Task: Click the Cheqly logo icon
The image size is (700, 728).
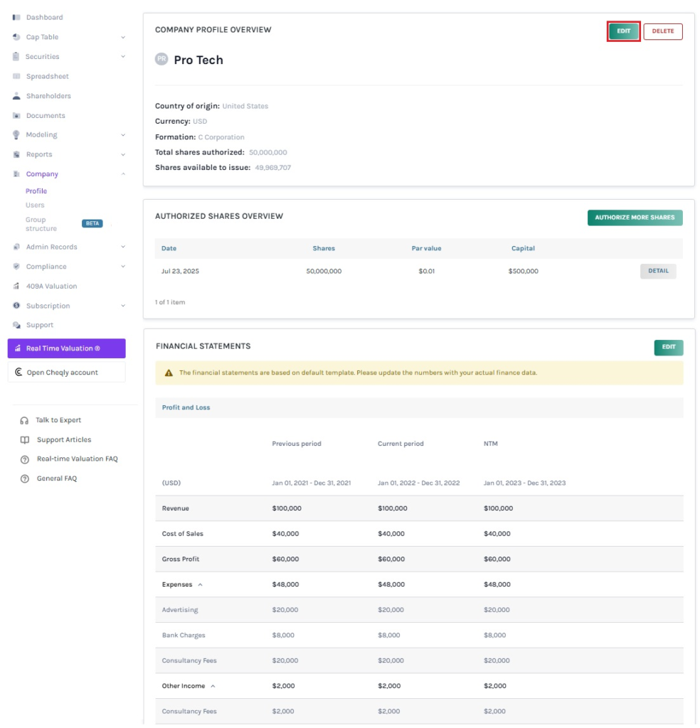Action: coord(18,372)
